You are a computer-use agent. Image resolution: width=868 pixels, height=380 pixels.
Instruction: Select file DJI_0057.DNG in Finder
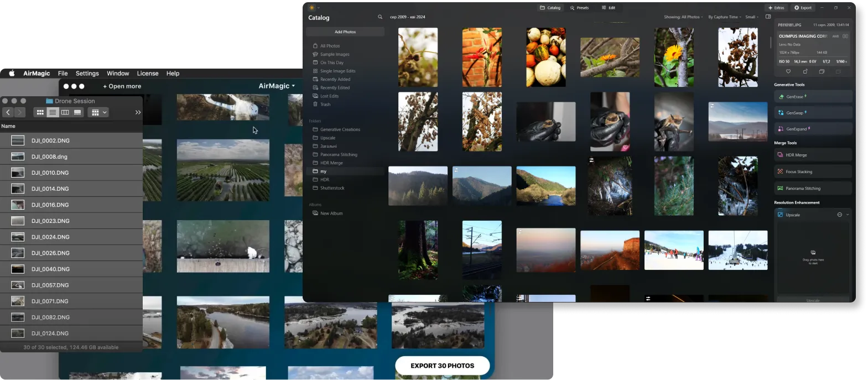click(x=71, y=285)
